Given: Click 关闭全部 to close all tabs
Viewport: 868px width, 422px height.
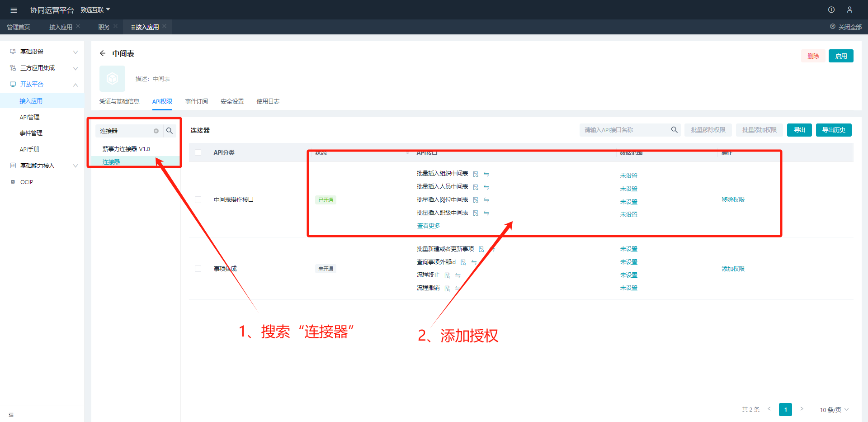Looking at the screenshot, I should pyautogui.click(x=846, y=27).
